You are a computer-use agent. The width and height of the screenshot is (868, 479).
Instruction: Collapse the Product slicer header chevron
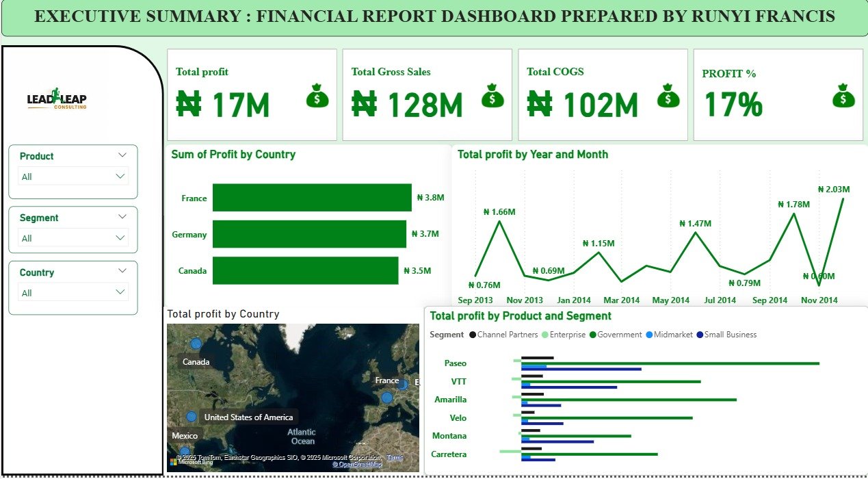(122, 155)
